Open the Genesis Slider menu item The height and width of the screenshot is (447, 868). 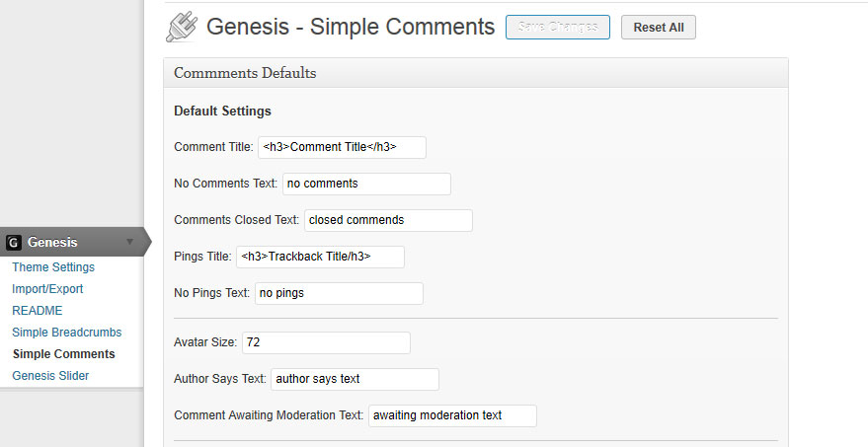coord(50,376)
